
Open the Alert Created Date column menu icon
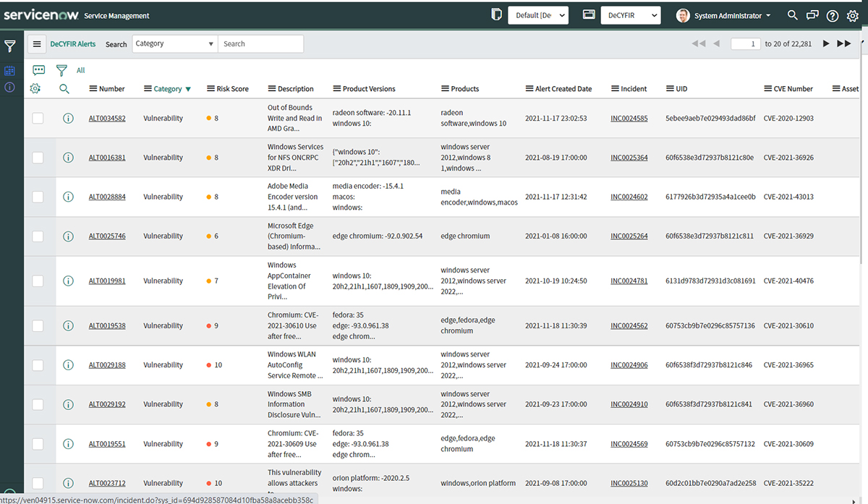[529, 89]
